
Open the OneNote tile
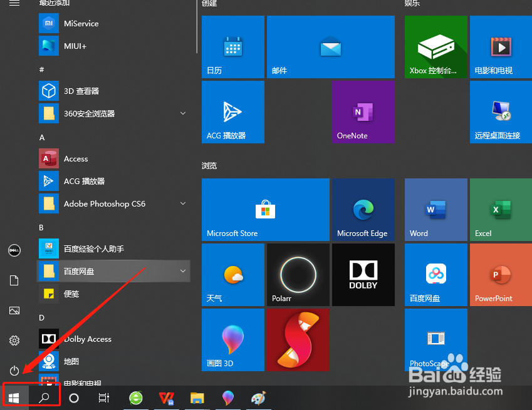[x=363, y=112]
